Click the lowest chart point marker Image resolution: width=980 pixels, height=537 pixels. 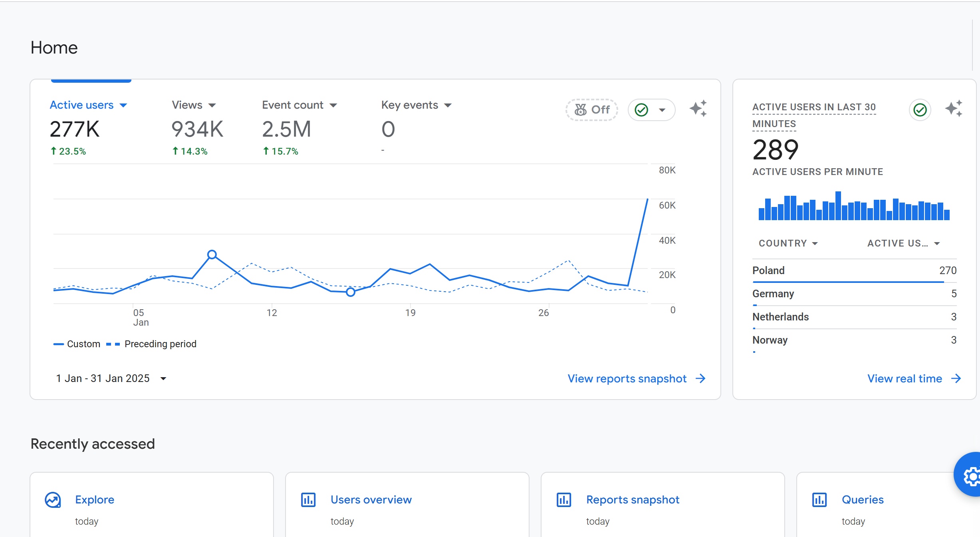[x=351, y=292]
